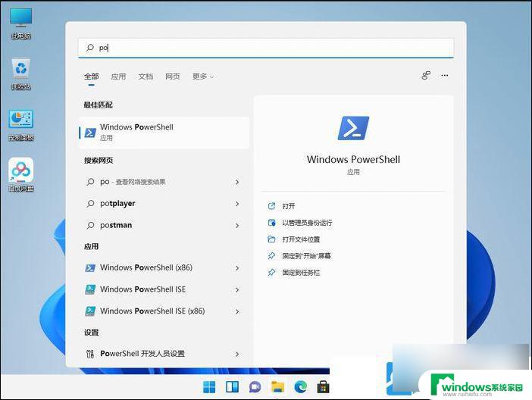This screenshot has width=532, height=400.
Task: Open the Chat icon on taskbar
Action: 255,387
